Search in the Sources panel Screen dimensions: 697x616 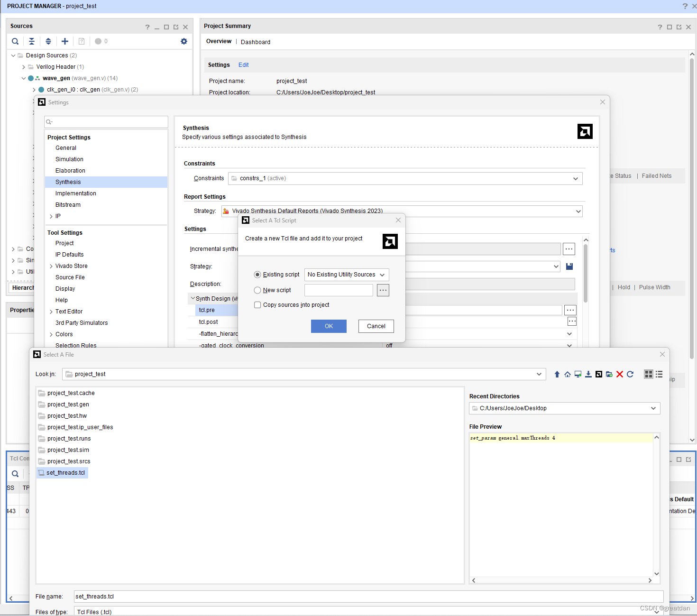pyautogui.click(x=15, y=41)
